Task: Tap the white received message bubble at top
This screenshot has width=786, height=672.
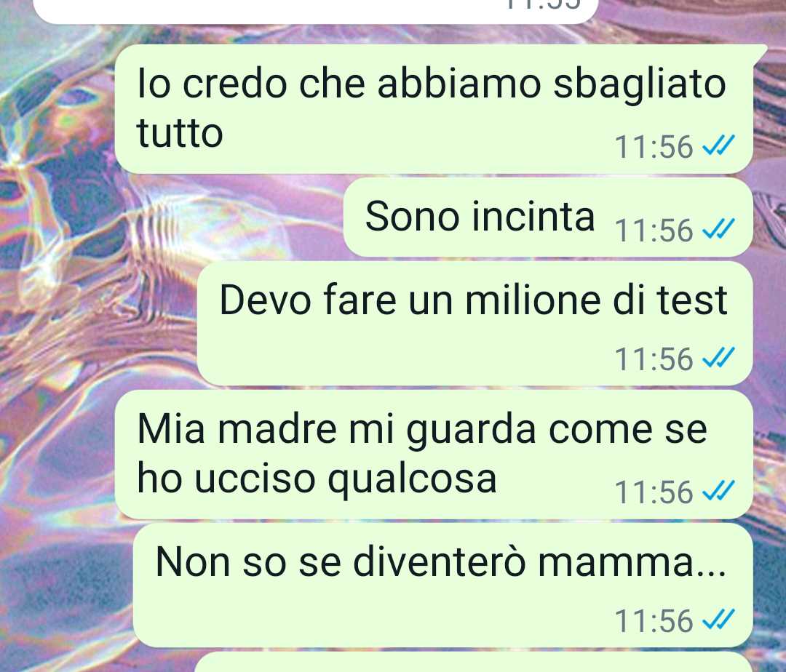Action: point(316,11)
